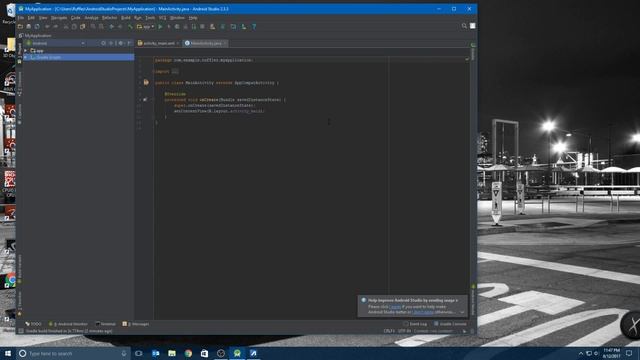Open Messages tool window
This screenshot has width=640, height=360.
click(x=136, y=324)
